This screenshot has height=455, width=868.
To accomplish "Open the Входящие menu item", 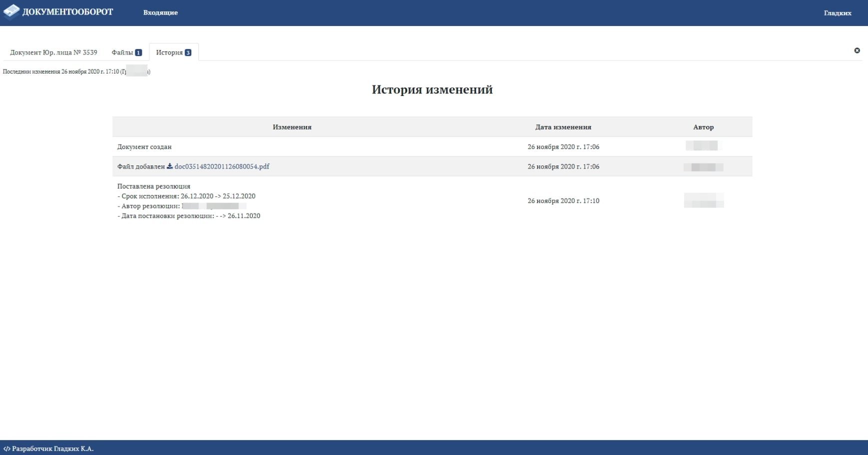I will (160, 12).
